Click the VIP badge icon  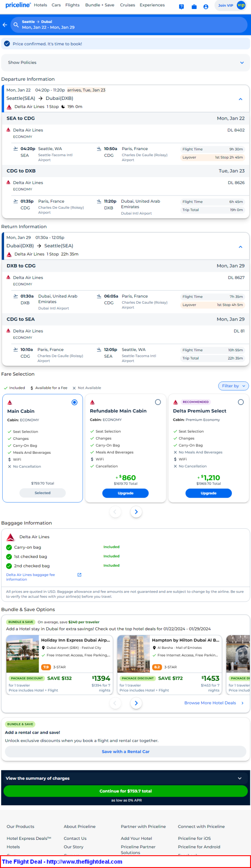tap(241, 5)
